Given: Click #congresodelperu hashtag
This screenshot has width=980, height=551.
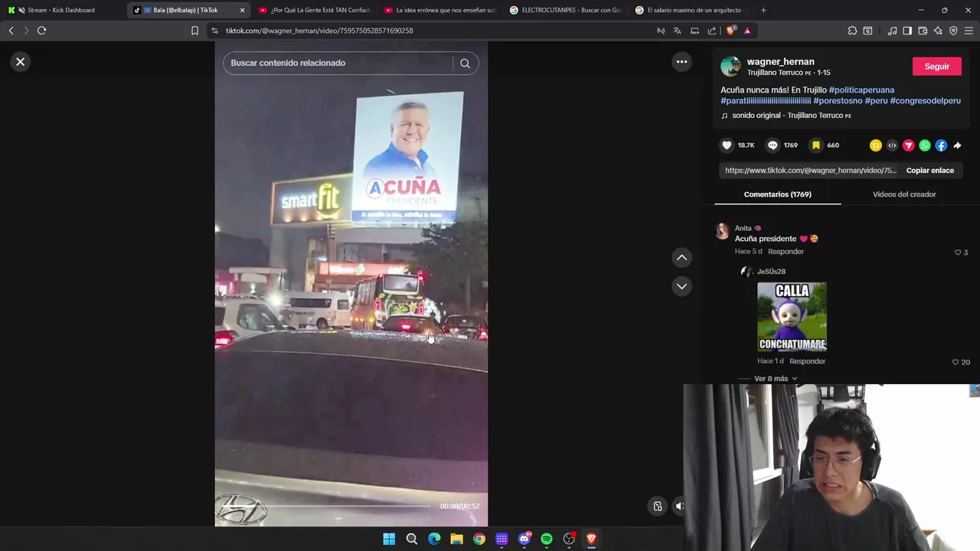Looking at the screenshot, I should 925,101.
